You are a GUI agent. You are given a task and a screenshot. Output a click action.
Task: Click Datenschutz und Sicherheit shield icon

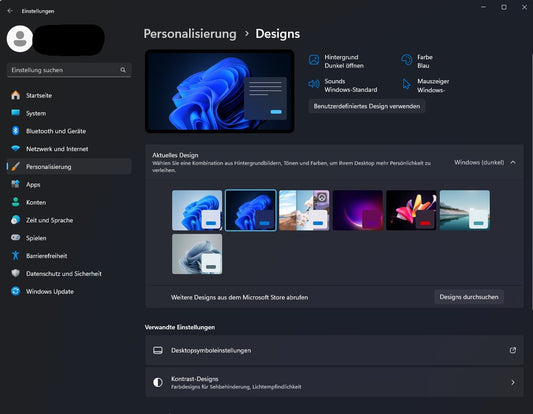(15, 273)
